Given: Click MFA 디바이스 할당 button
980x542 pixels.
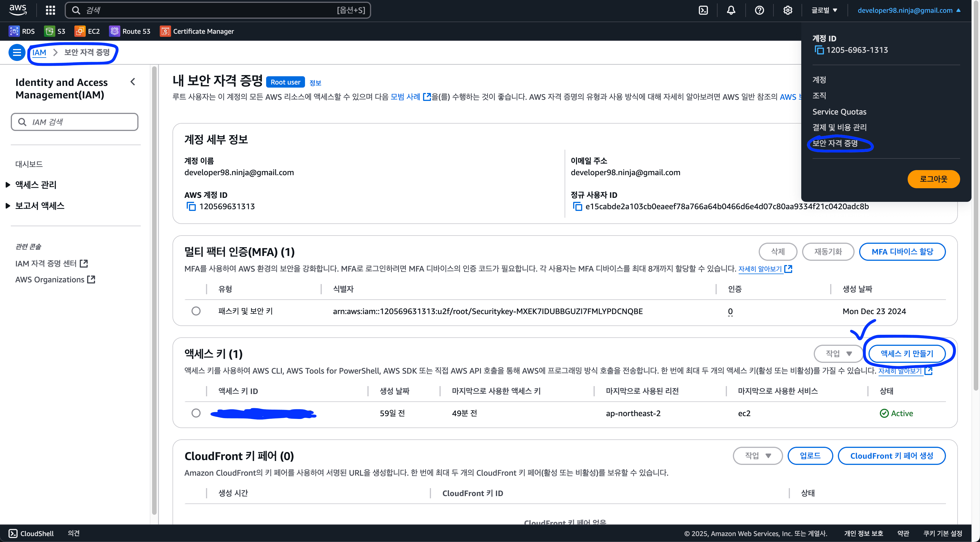Looking at the screenshot, I should coord(902,251).
